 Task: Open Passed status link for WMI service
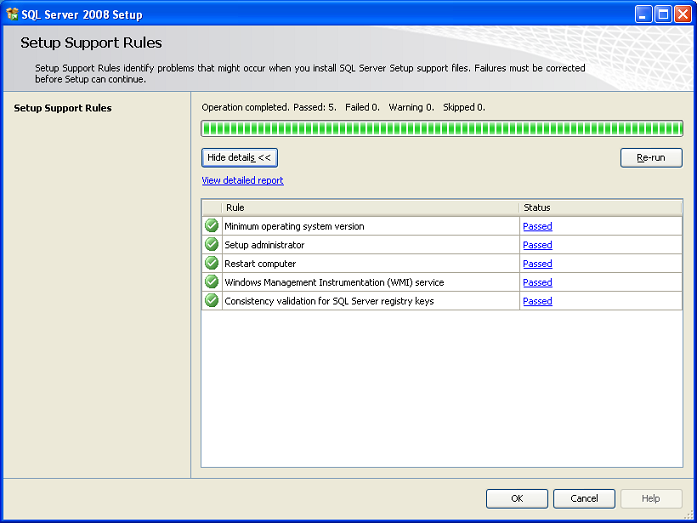pos(537,283)
